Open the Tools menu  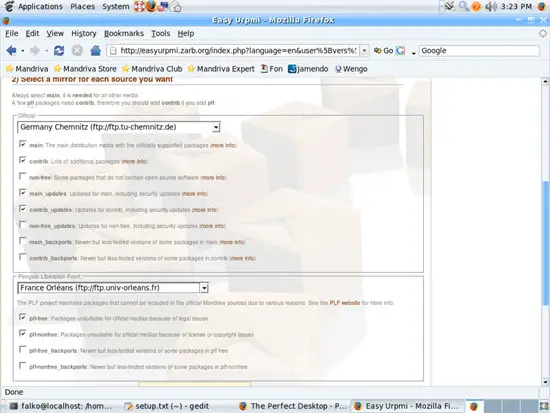tap(160, 33)
